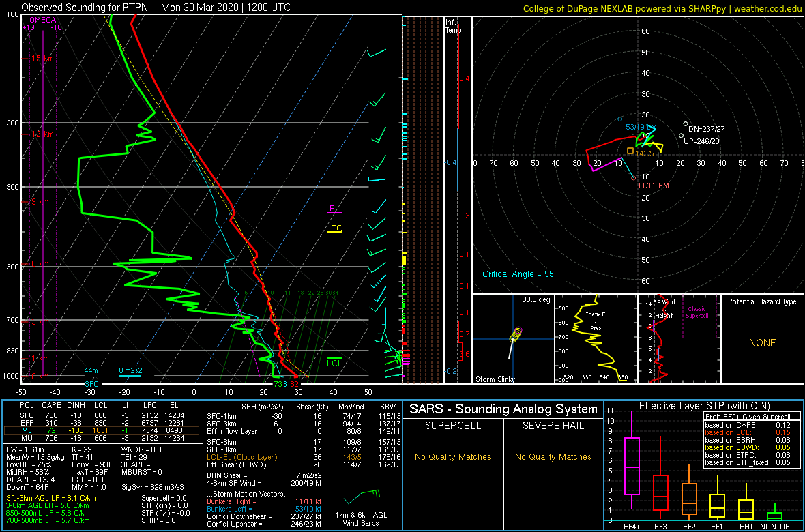Image resolution: width=805 pixels, height=532 pixels.
Task: Click the Prob EF2+ Given Supercell header
Action: coord(747,417)
